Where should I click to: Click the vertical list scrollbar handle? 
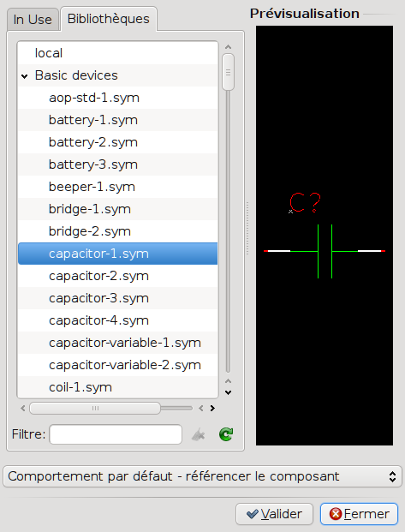tap(228, 72)
